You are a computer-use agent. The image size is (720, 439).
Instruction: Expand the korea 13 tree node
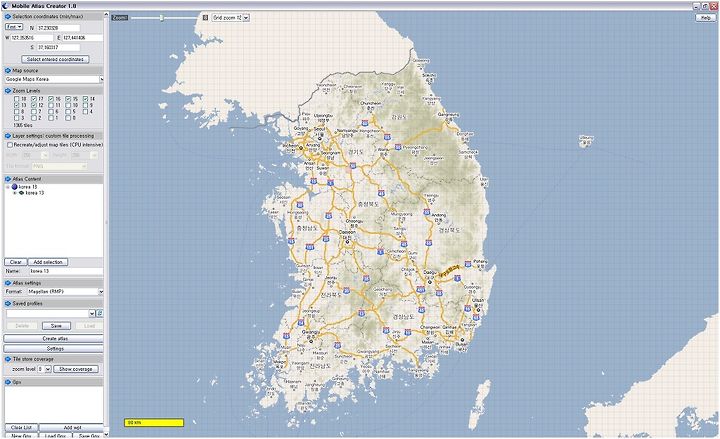[14, 193]
